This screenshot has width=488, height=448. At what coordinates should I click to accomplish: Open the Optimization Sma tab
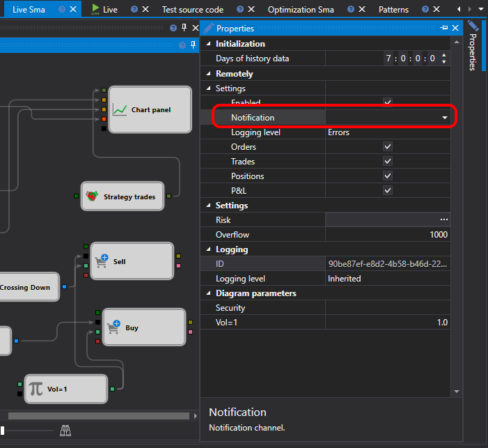pyautogui.click(x=301, y=10)
